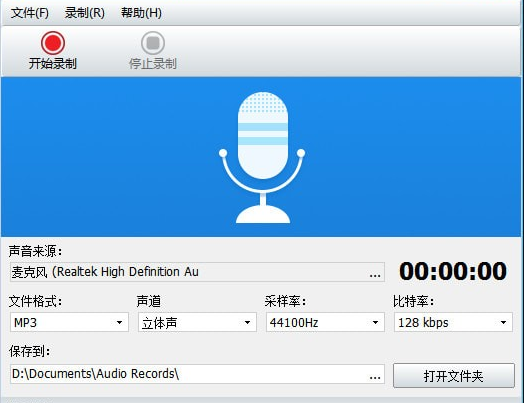Open the 录制(R) menu
This screenshot has width=524, height=403.
85,13
